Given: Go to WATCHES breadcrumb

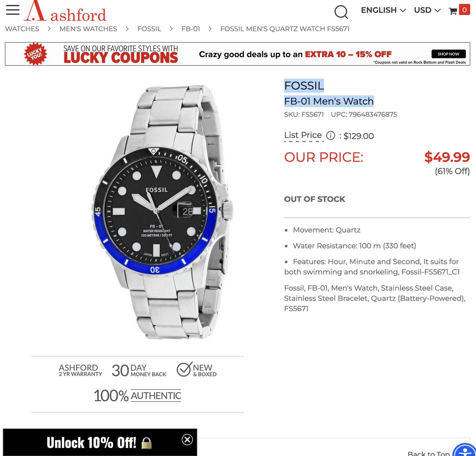Looking at the screenshot, I should coord(22,29).
